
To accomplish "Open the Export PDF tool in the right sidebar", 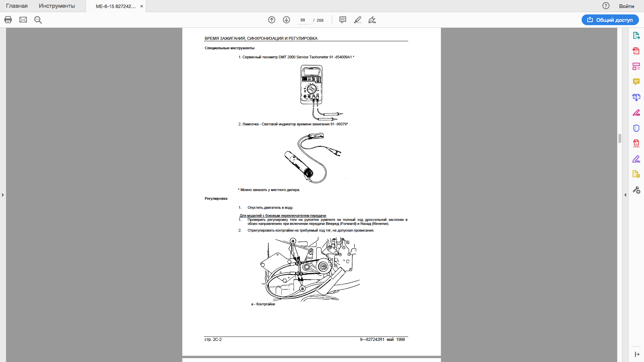I will point(636,36).
